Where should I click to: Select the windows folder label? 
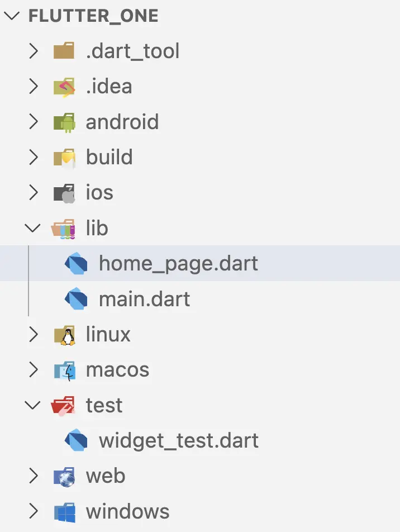pyautogui.click(x=127, y=512)
